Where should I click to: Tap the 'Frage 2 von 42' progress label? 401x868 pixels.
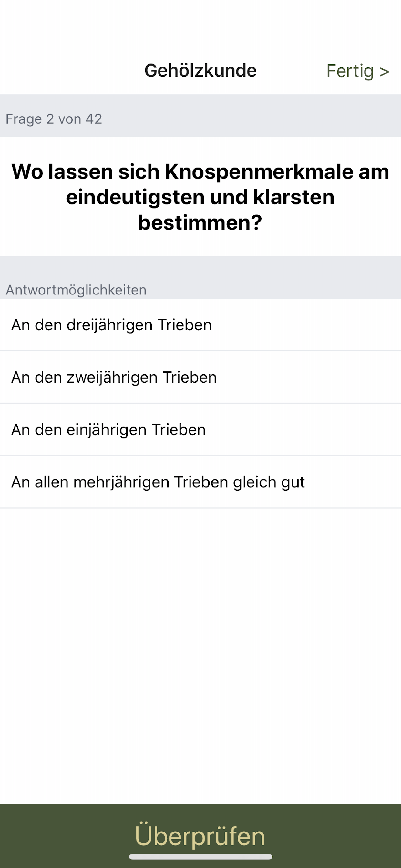point(54,119)
